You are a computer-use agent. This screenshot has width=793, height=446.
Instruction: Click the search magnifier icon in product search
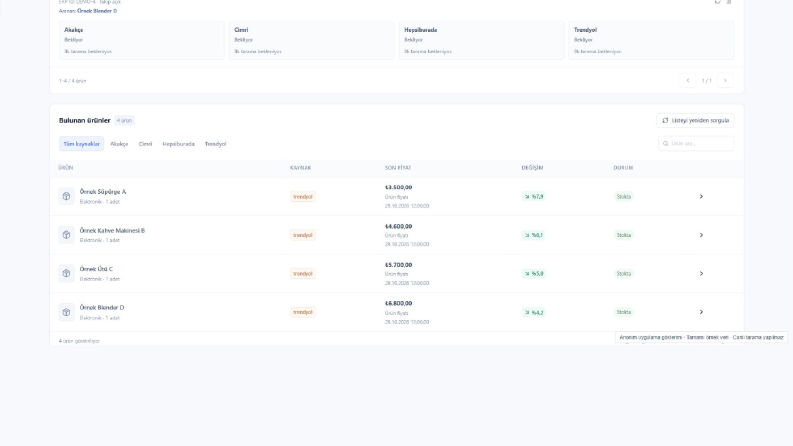(666, 144)
